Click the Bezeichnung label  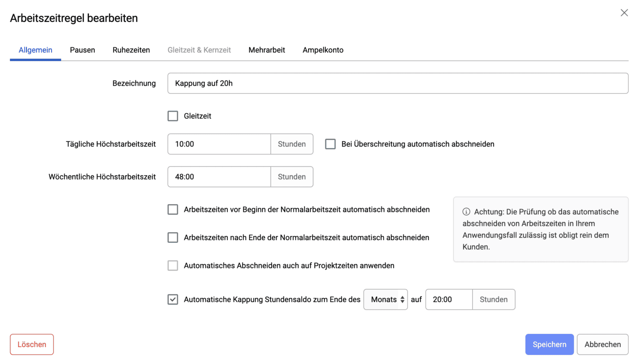pos(134,83)
